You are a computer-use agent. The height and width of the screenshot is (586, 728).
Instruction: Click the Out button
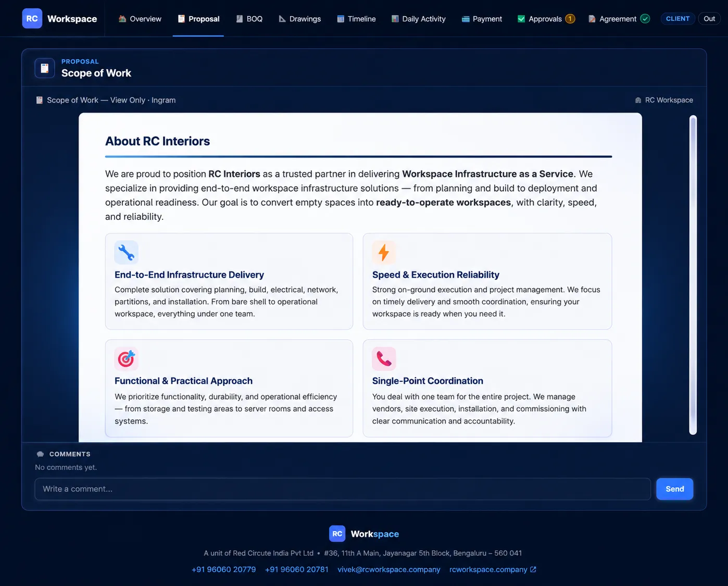tap(709, 19)
